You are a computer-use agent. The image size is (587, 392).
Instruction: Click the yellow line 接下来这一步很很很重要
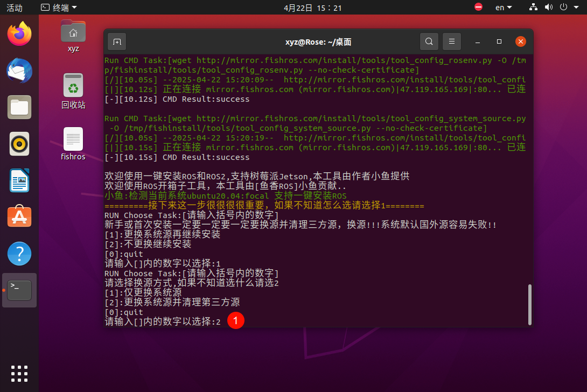(x=264, y=206)
